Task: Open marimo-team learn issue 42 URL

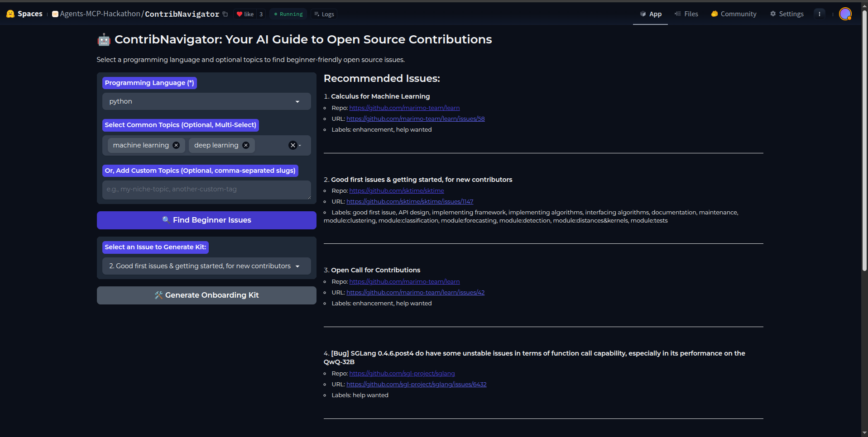Action: tap(416, 293)
